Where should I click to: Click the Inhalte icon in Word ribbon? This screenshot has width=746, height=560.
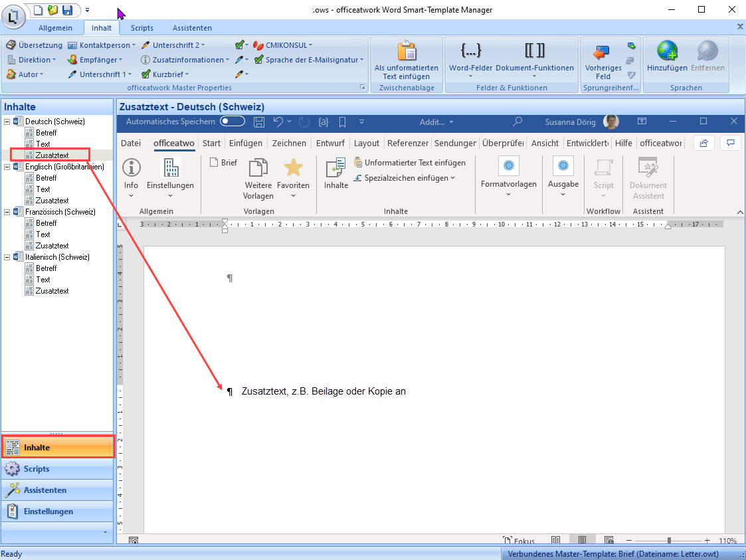tap(336, 168)
